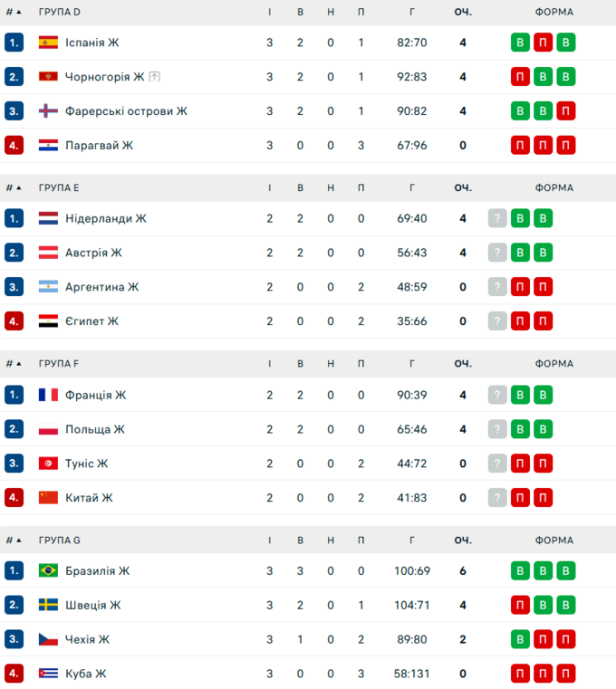The image size is (616, 689).
Task: Click the ФОРМА header in Група F
Action: (553, 364)
